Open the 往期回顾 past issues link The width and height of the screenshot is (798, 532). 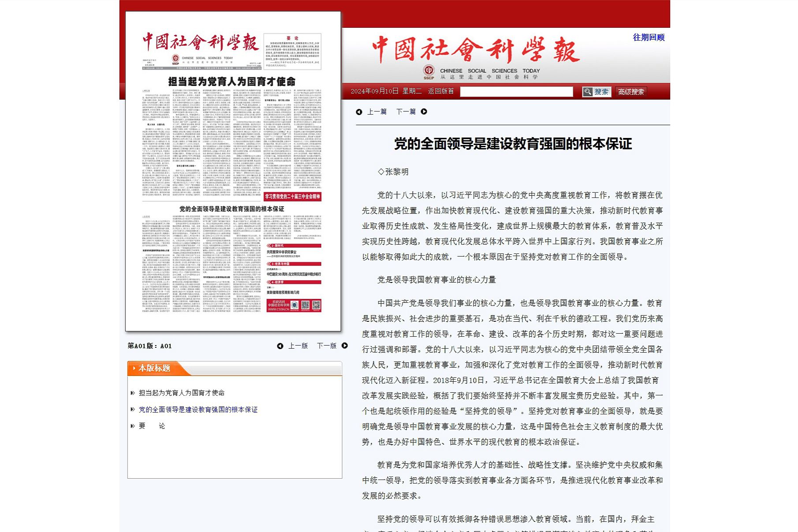(648, 37)
